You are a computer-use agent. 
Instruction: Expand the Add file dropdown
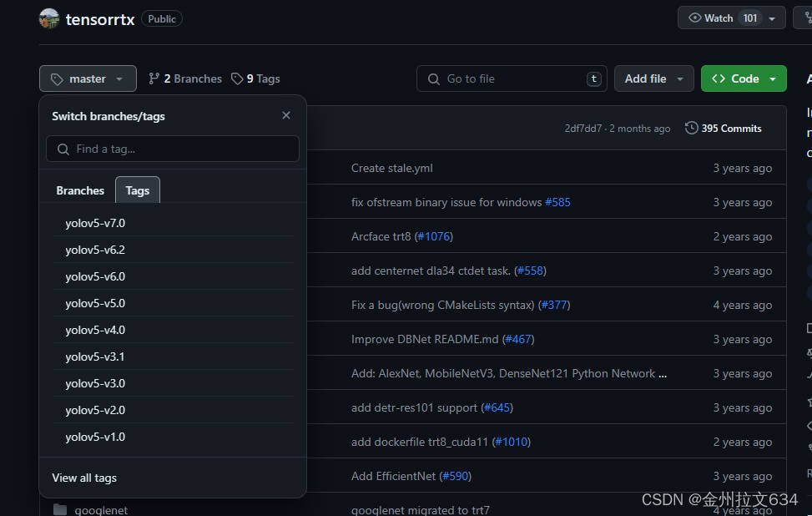pos(653,78)
